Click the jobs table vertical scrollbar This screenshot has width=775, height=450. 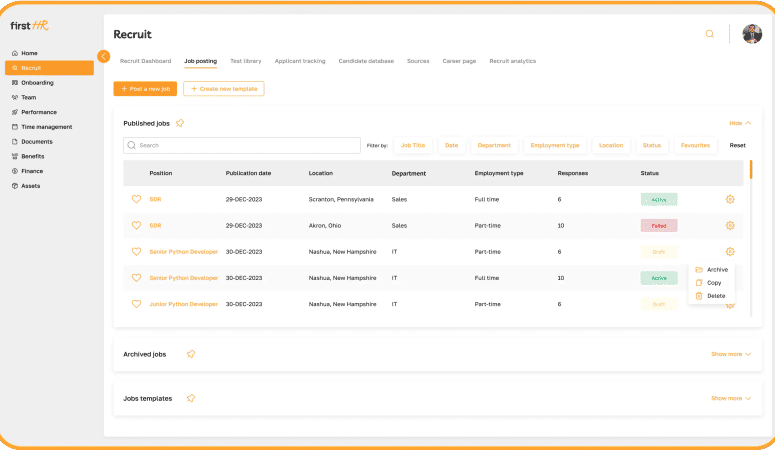point(751,170)
